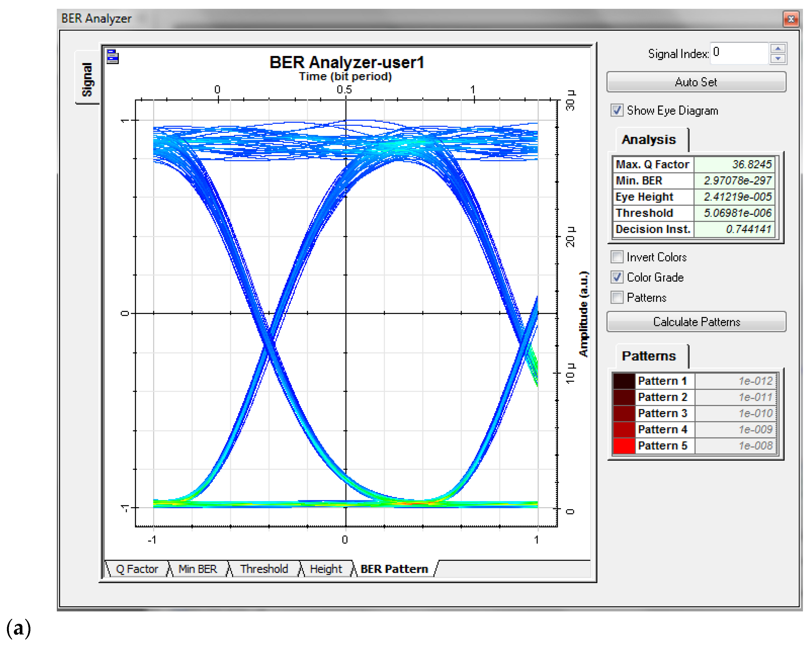This screenshot has height=651, width=812.
Task: Select the Eye Height value 2.41219e-005
Action: click(734, 197)
